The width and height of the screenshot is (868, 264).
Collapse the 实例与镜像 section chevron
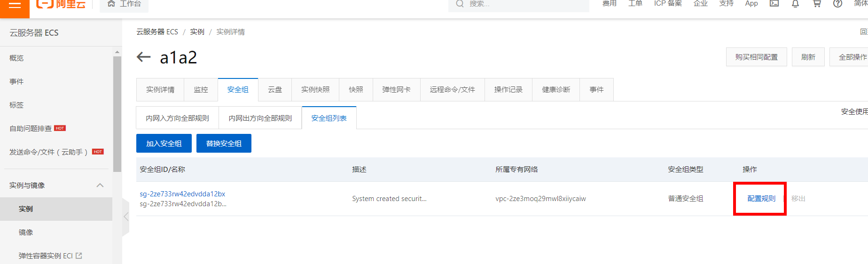[x=100, y=185]
